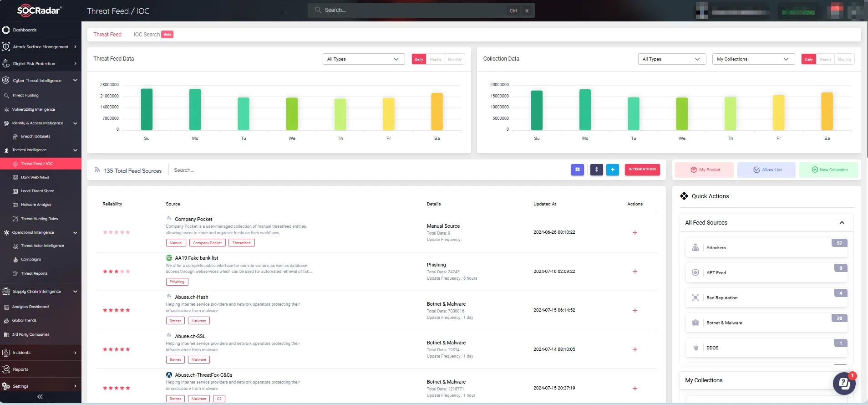The image size is (868, 405).
Task: Filter by Botnet & Malware sources
Action: (x=766, y=323)
